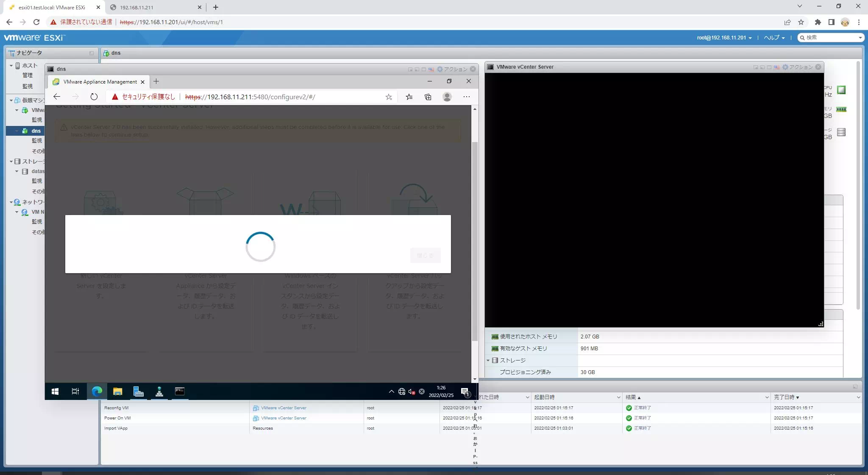Click network globe icon in guest tray
868x475 pixels.
[402, 391]
